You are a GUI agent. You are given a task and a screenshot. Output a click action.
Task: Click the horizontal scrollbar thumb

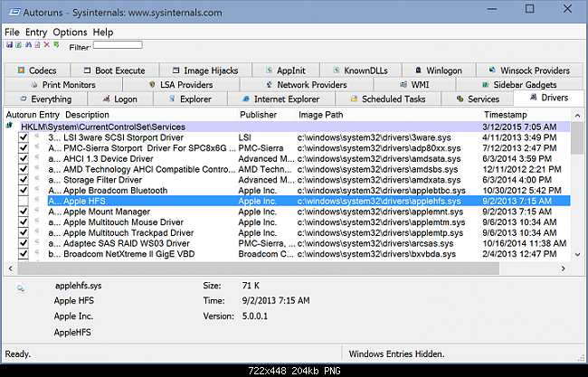coord(259,269)
